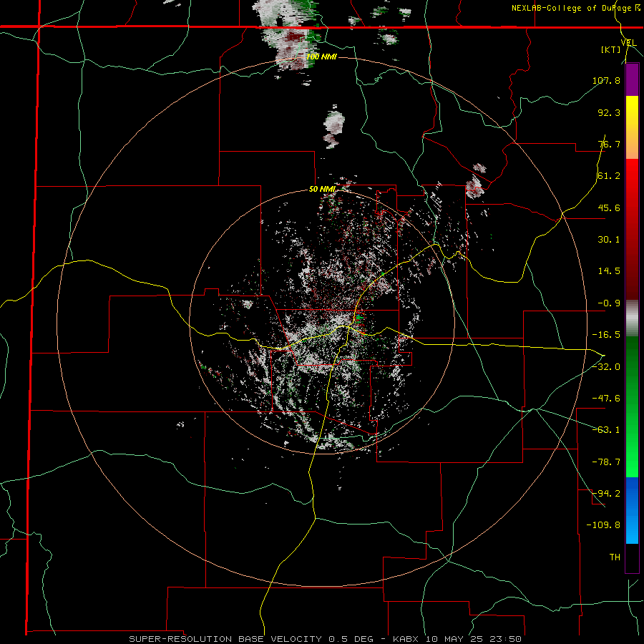Click the -63.1 legend value
644x644 pixels.
coord(606,430)
